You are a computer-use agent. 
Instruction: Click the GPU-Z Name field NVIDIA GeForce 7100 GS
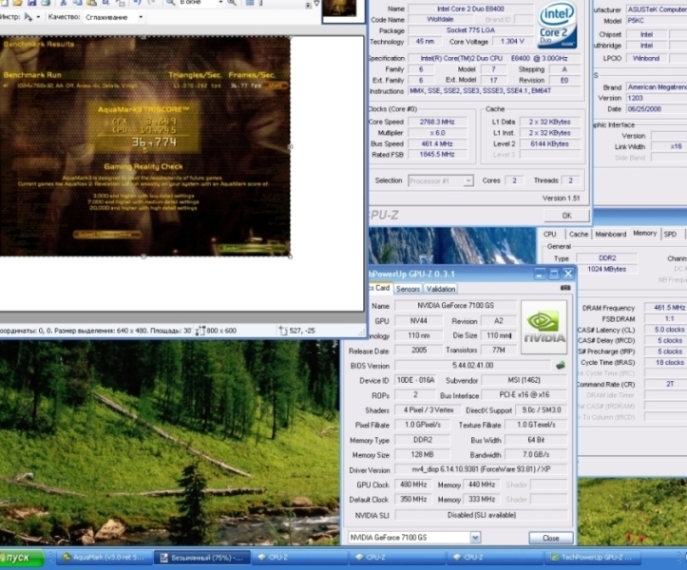(455, 305)
